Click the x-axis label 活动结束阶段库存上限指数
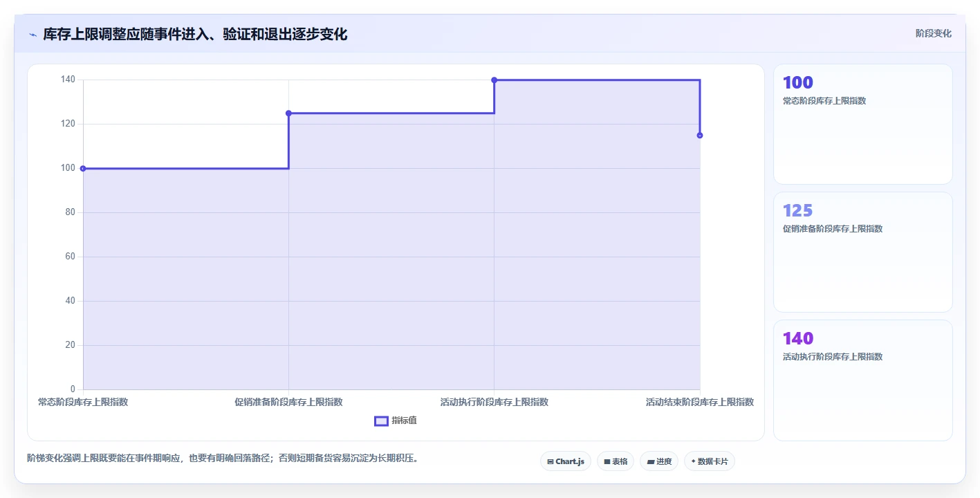The height and width of the screenshot is (498, 980). 700,402
